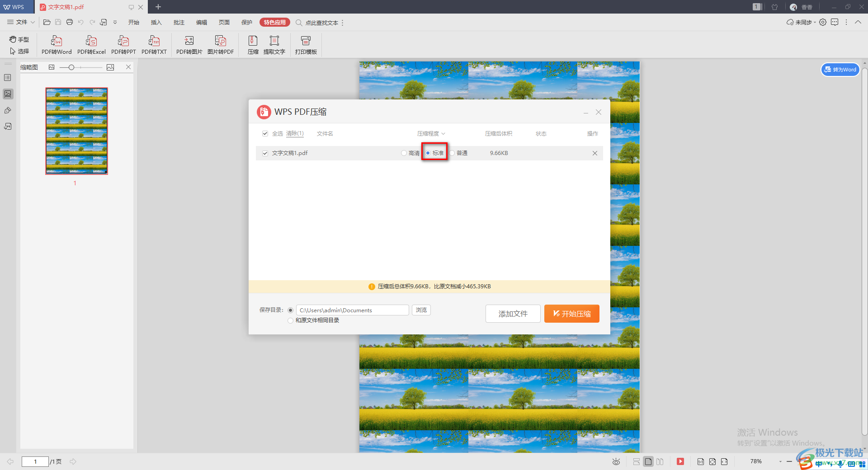
Task: Expand the 压缩程度 column dropdown
Action: click(431, 134)
